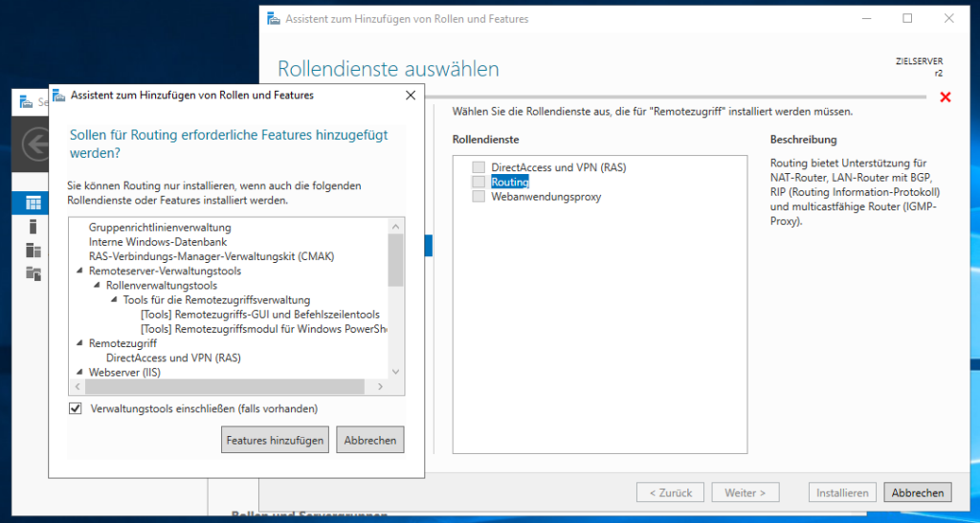
Task: Click the Server Manager title bar icon
Action: click(x=26, y=101)
